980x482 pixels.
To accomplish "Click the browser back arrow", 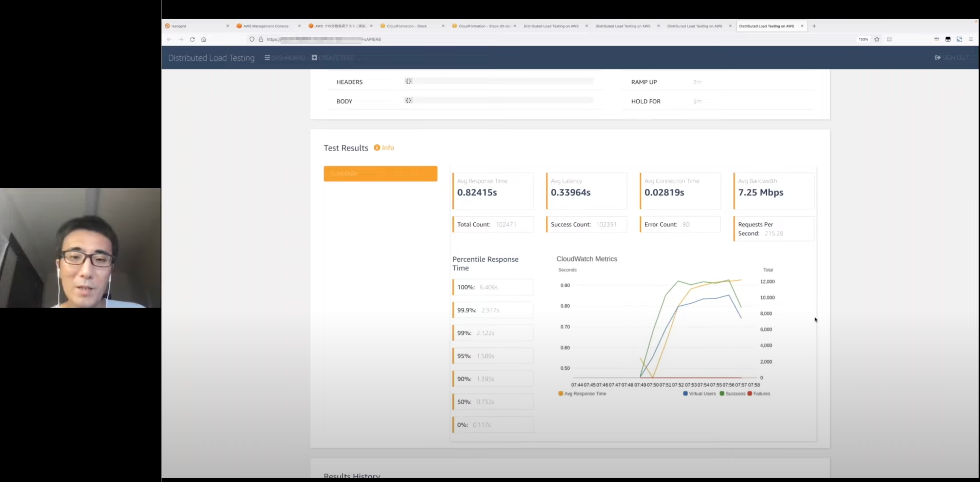I will 169,39.
